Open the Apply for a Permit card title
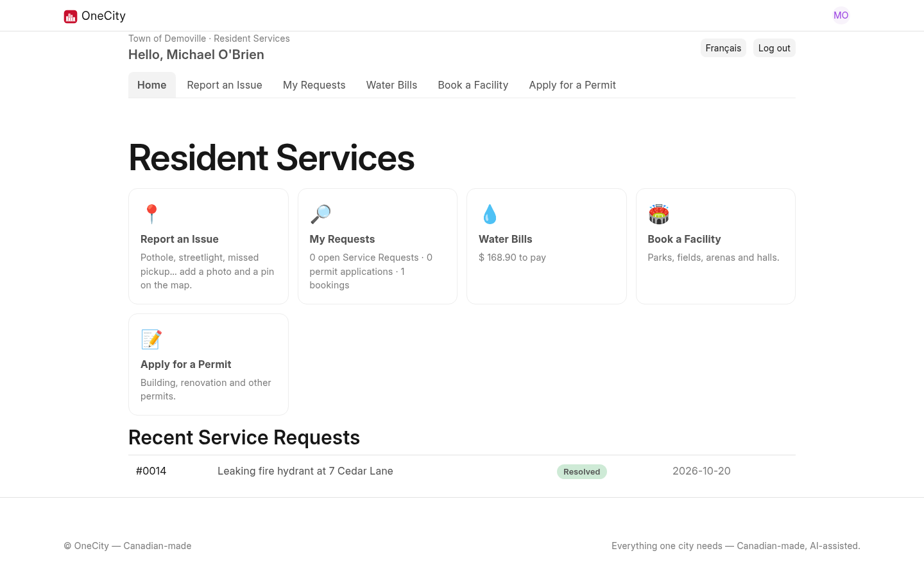The height and width of the screenshot is (578, 924). (186, 364)
